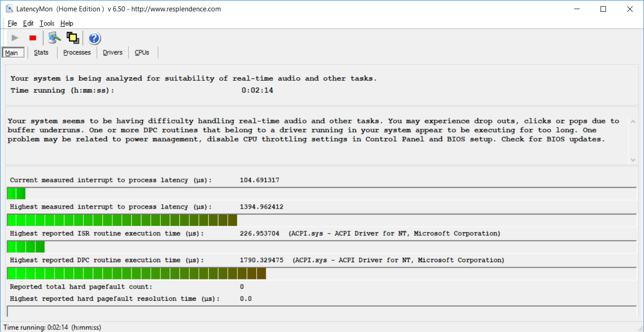Open the Tools menu
The image size is (644, 332).
coord(47,24)
